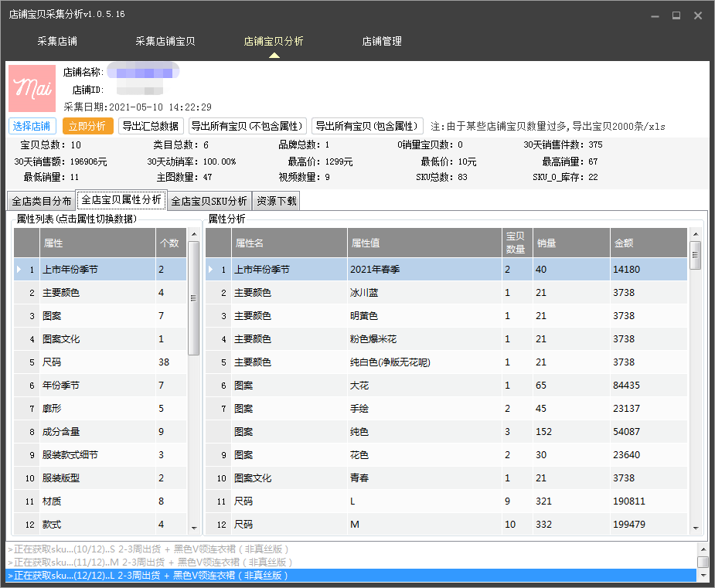Click the 粉色爆米花 value cell

coord(424,339)
